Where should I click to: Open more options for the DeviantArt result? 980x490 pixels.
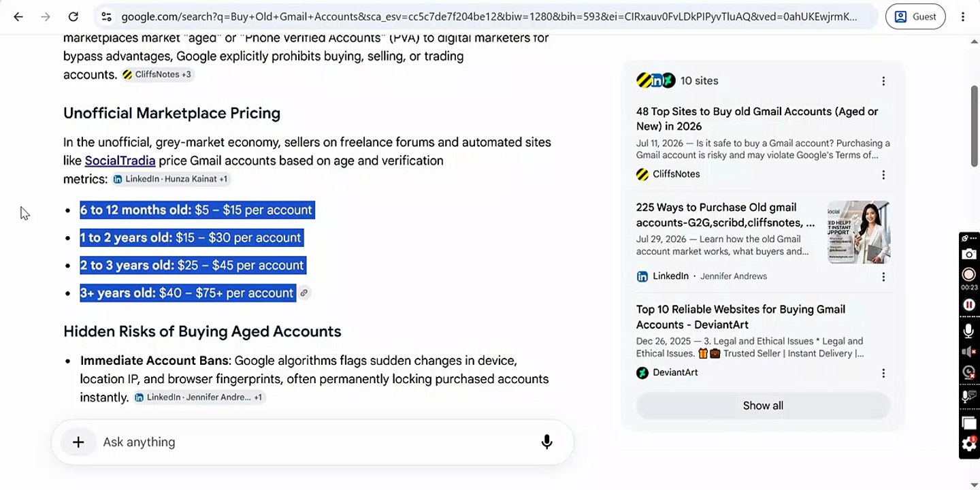click(883, 373)
